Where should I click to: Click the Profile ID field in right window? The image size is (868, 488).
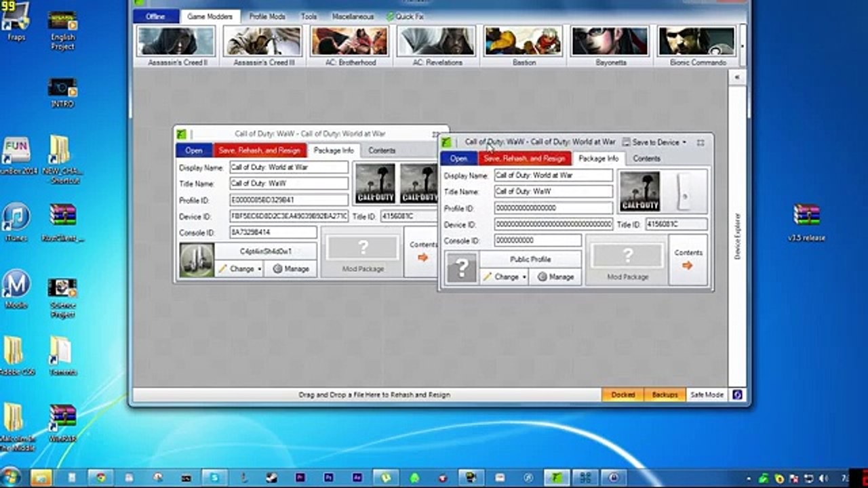click(553, 208)
